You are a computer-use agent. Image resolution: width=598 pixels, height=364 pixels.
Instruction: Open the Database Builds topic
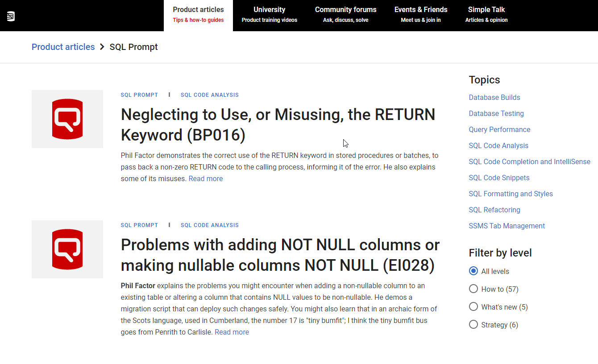click(x=494, y=97)
